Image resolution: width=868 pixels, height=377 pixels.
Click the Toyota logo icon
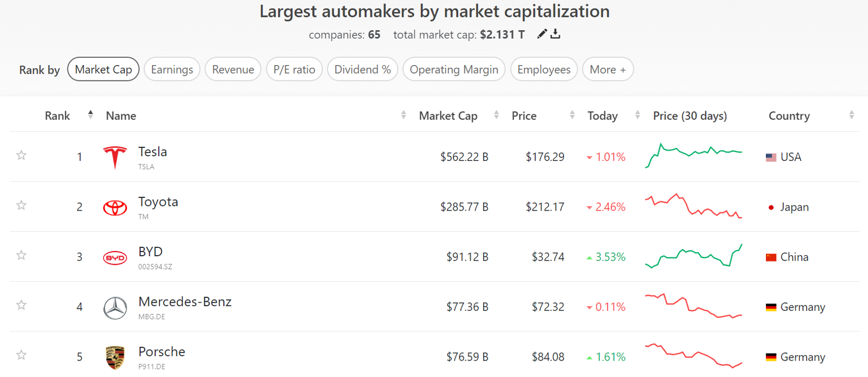coord(115,208)
